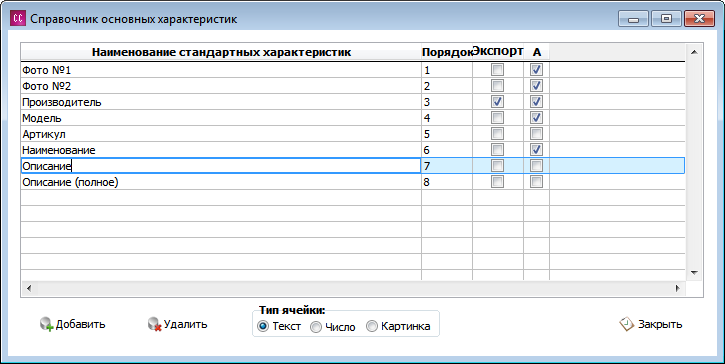Toggle Экспорт checkbox for Артикул
This screenshot has height=364, width=725.
[x=498, y=134]
